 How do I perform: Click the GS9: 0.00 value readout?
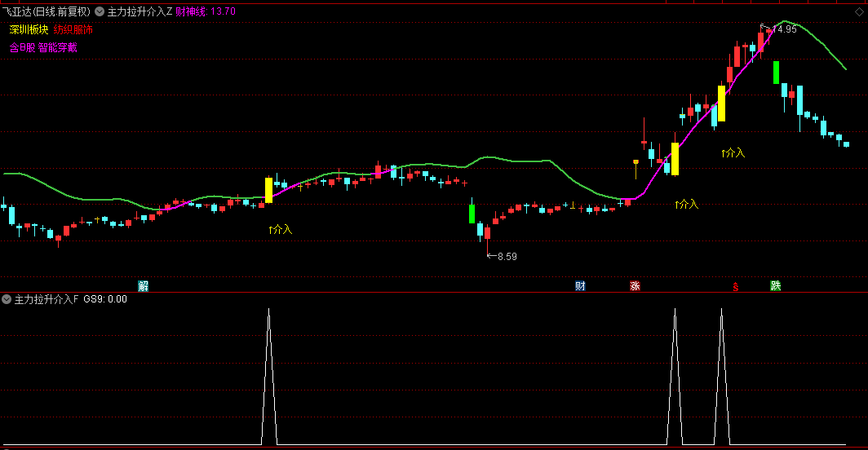[x=105, y=299]
